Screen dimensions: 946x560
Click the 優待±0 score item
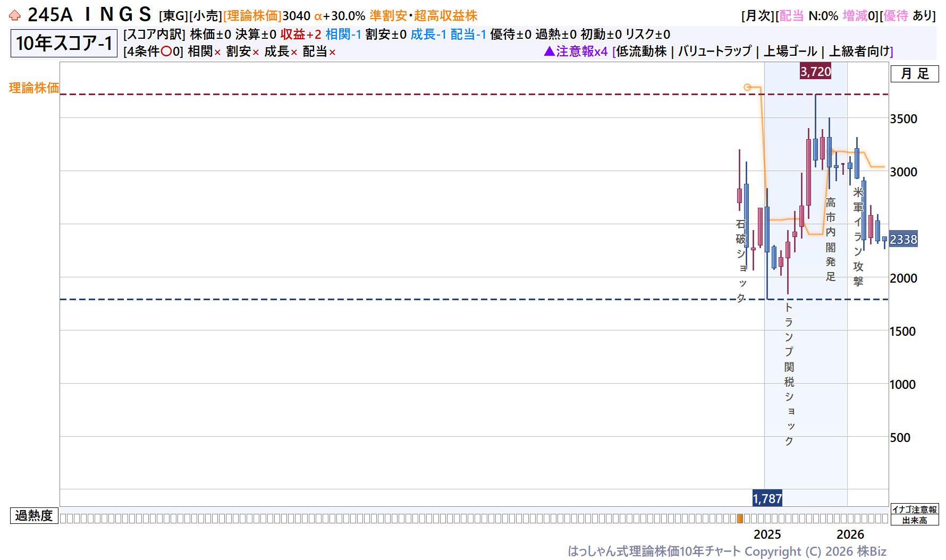tap(511, 35)
